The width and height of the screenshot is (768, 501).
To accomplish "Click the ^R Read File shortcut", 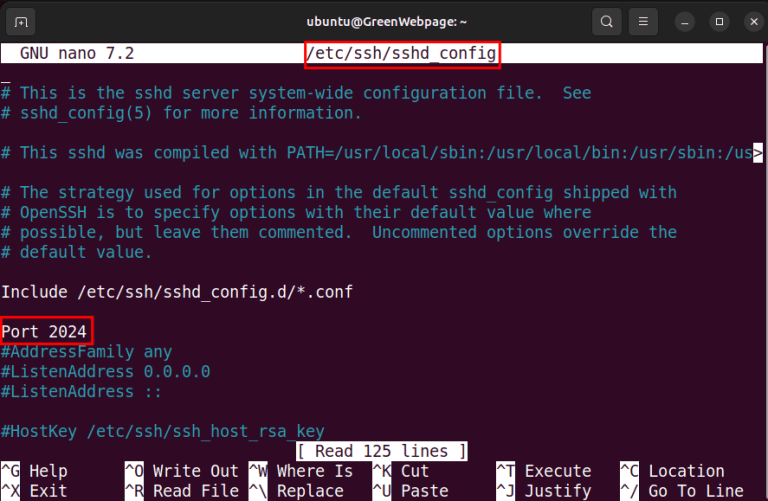I will (x=182, y=491).
